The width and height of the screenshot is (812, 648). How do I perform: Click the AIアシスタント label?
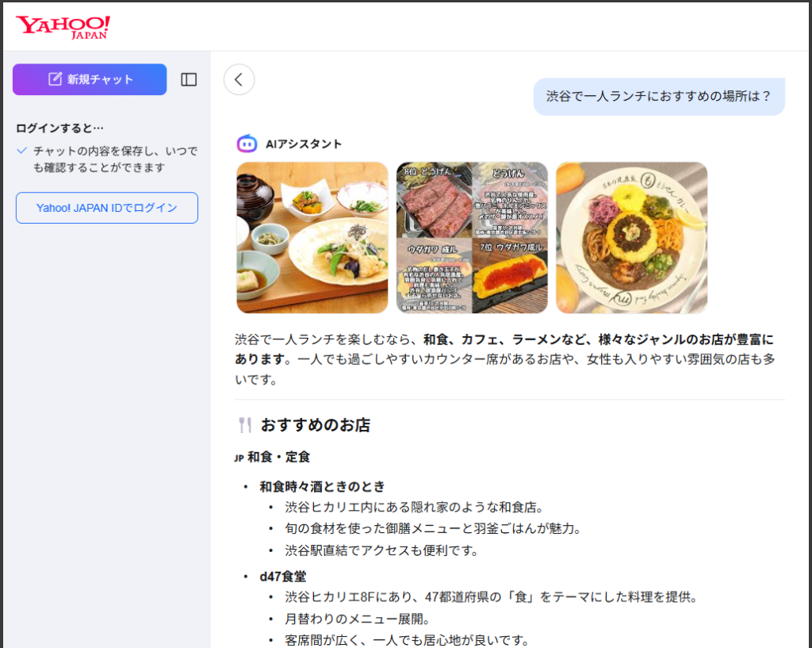tap(304, 144)
